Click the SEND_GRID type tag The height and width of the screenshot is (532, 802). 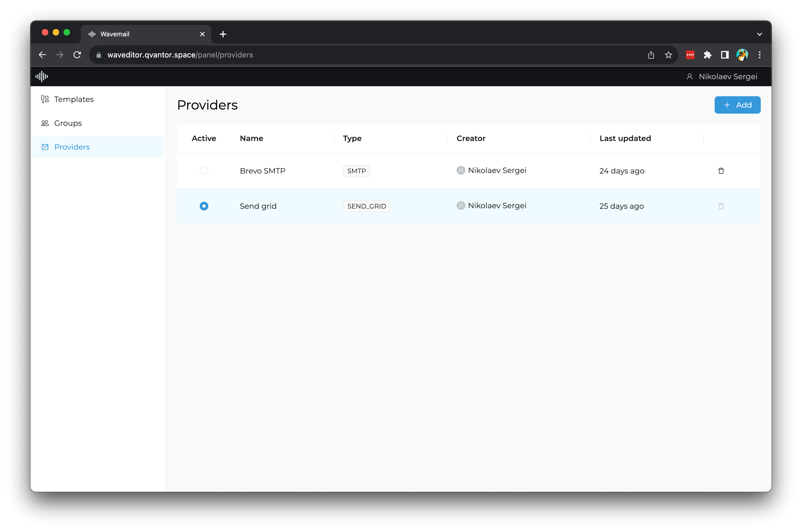[367, 206]
